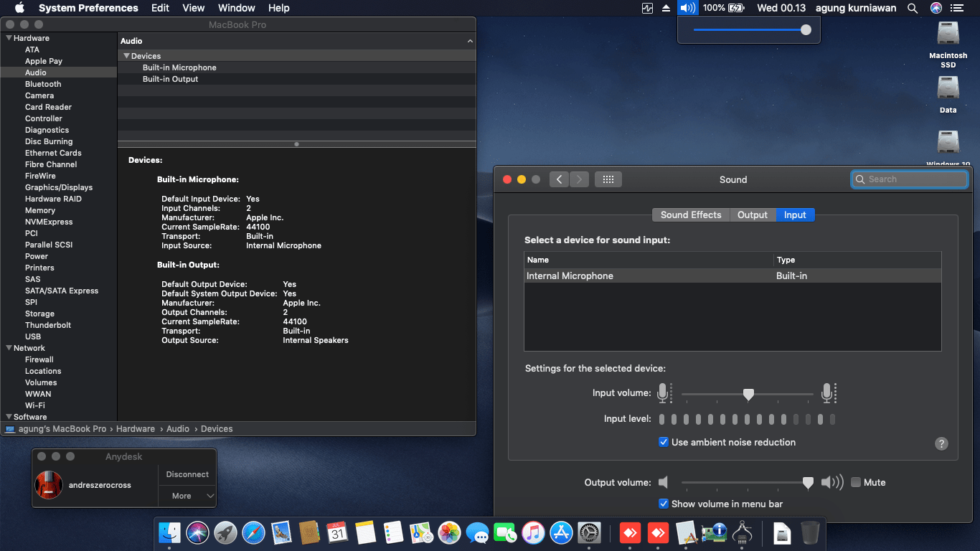980x551 pixels.
Task: Click the Input volume slider handle
Action: point(748,395)
